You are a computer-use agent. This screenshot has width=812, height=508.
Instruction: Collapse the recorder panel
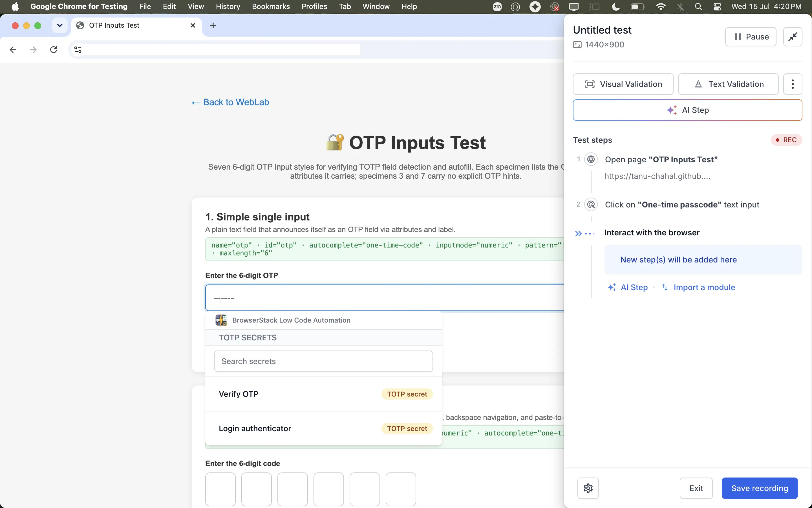(x=793, y=37)
